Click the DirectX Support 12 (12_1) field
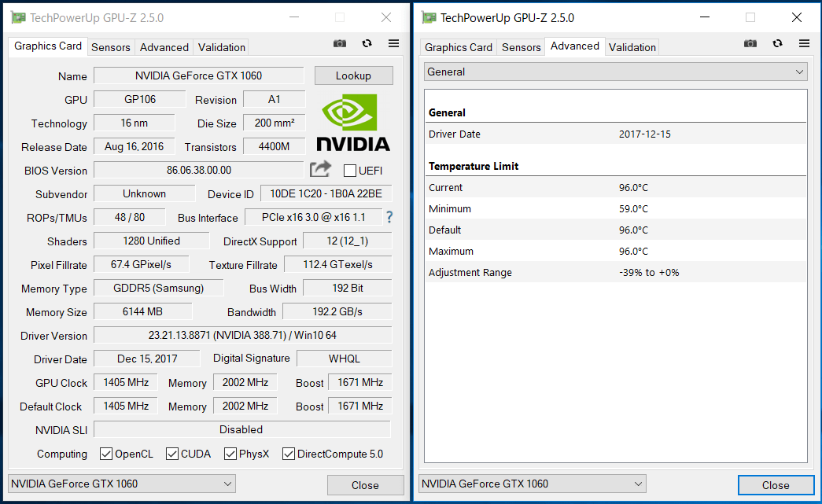 click(x=348, y=241)
